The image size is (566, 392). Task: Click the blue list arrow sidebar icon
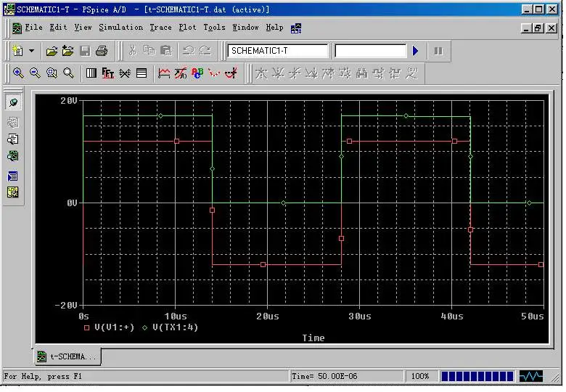pyautogui.click(x=12, y=176)
